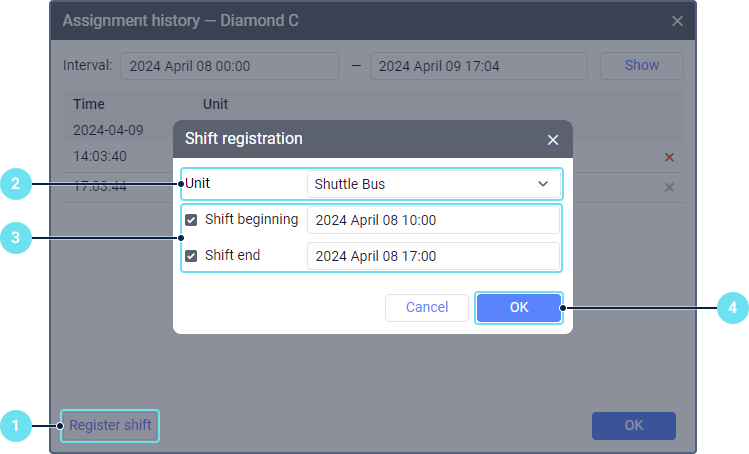
Task: Click the interval end date field
Action: (x=478, y=66)
